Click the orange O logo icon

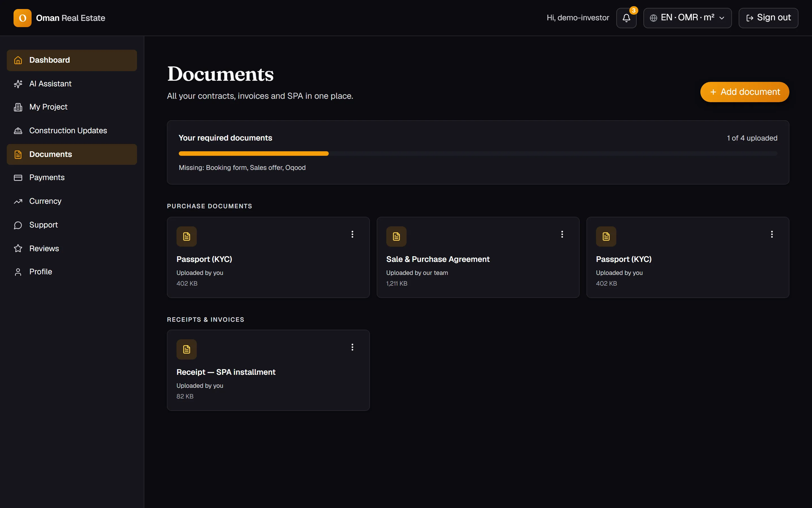[23, 18]
